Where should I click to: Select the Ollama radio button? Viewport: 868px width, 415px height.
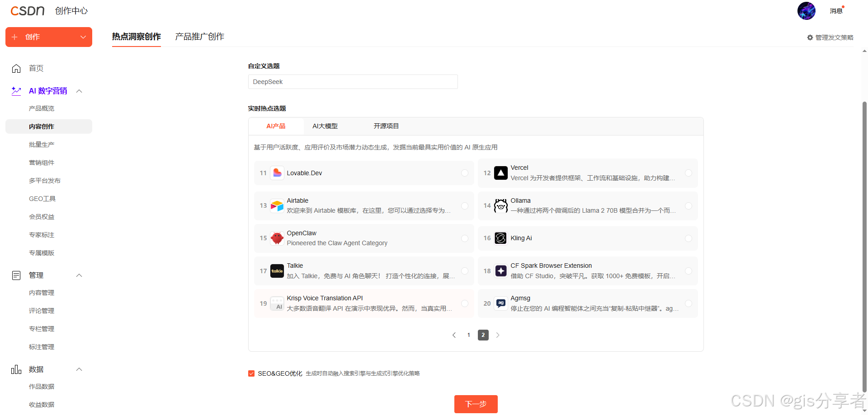click(689, 205)
